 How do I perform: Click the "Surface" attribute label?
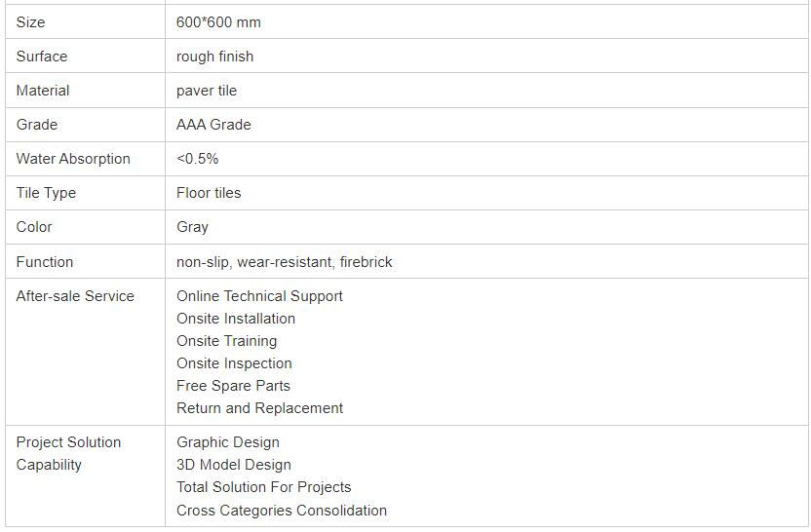tap(42, 57)
